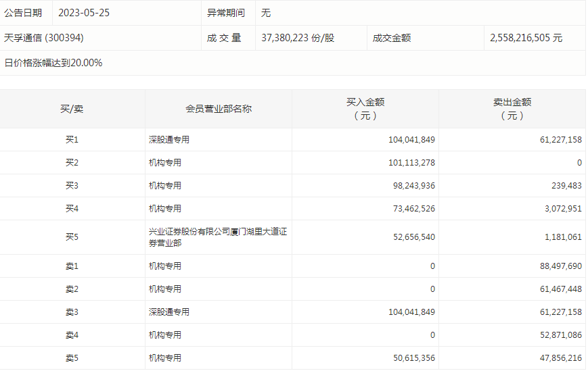Select the 卖2 row label
The width and height of the screenshot is (588, 371).
[x=72, y=289]
